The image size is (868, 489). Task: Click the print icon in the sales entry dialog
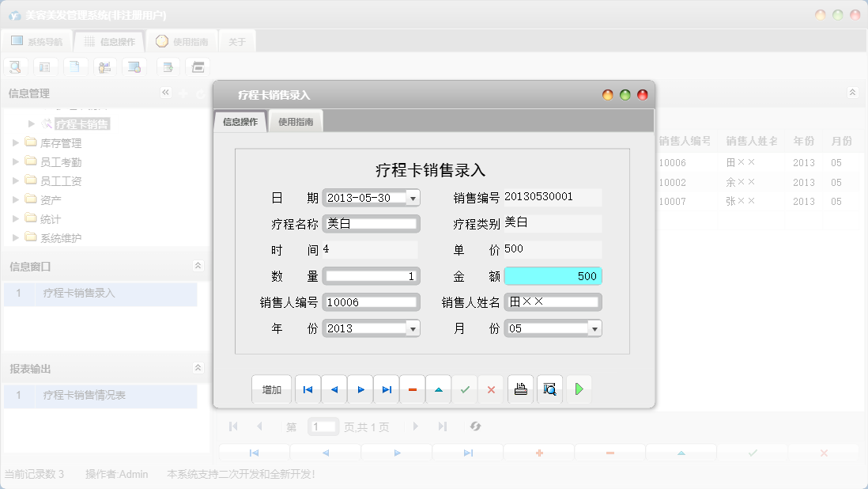(x=520, y=389)
